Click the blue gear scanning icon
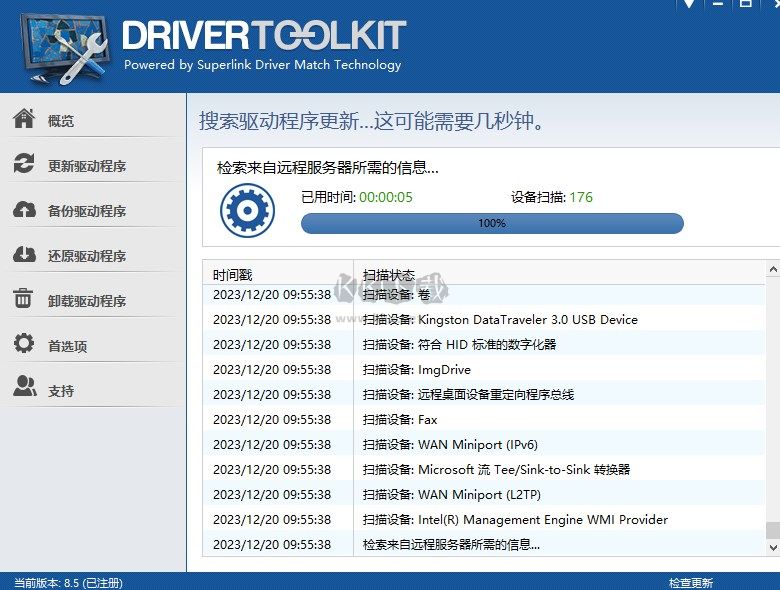780x590 pixels. coord(247,210)
